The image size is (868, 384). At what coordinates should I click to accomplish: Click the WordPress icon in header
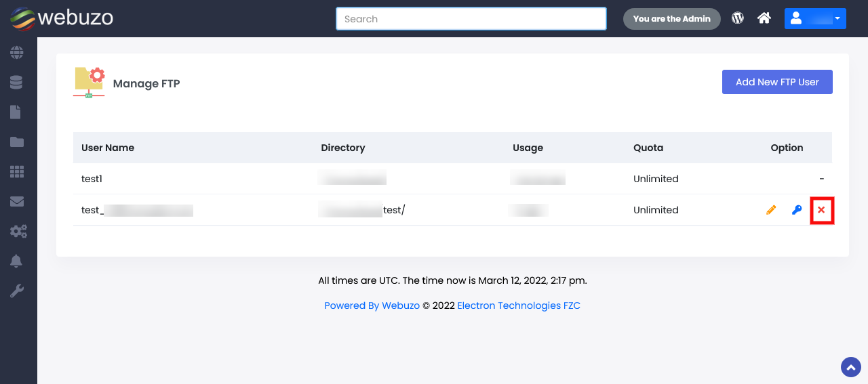(x=738, y=18)
